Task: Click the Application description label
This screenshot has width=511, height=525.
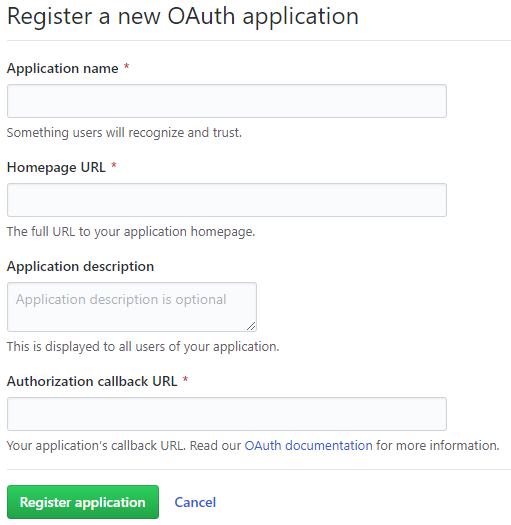Action: (80, 267)
